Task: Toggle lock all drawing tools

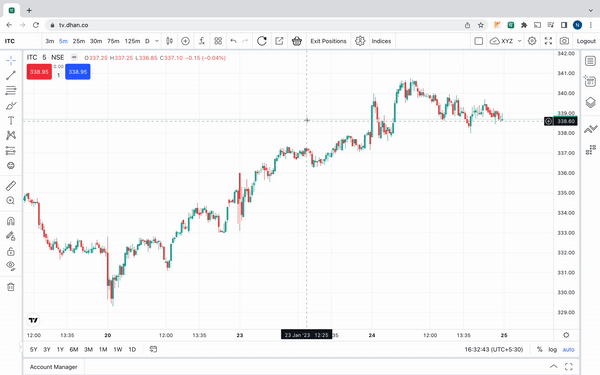Action: [x=11, y=251]
